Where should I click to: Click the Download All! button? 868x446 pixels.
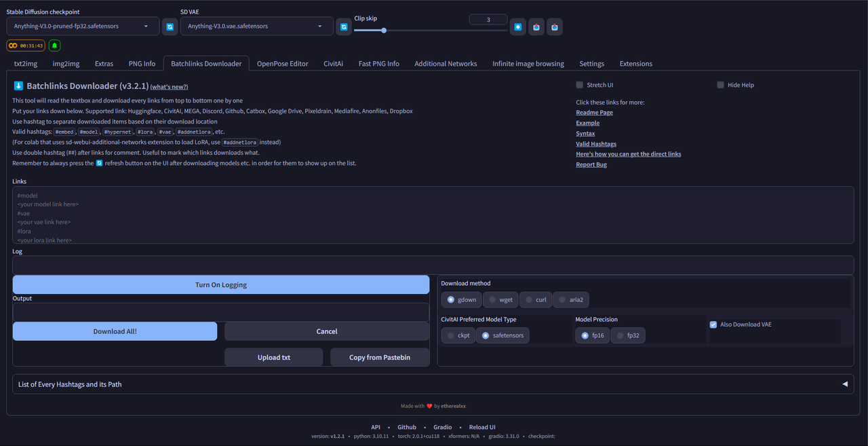click(x=115, y=331)
